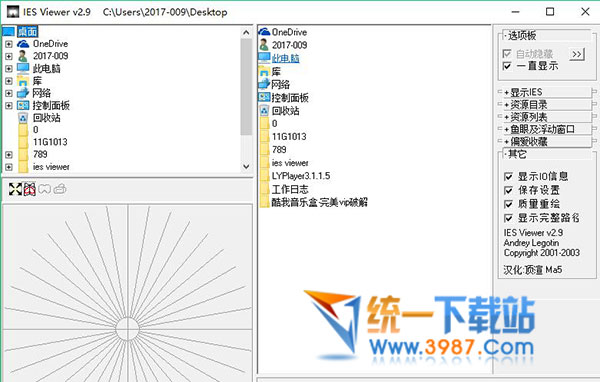This screenshot has height=382, width=600.
Task: Click the 2017-009 user icon in the tree
Action: (x=23, y=56)
